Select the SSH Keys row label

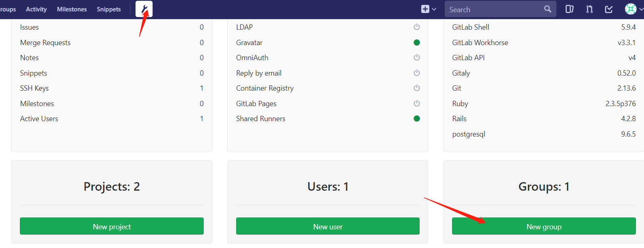pos(34,88)
